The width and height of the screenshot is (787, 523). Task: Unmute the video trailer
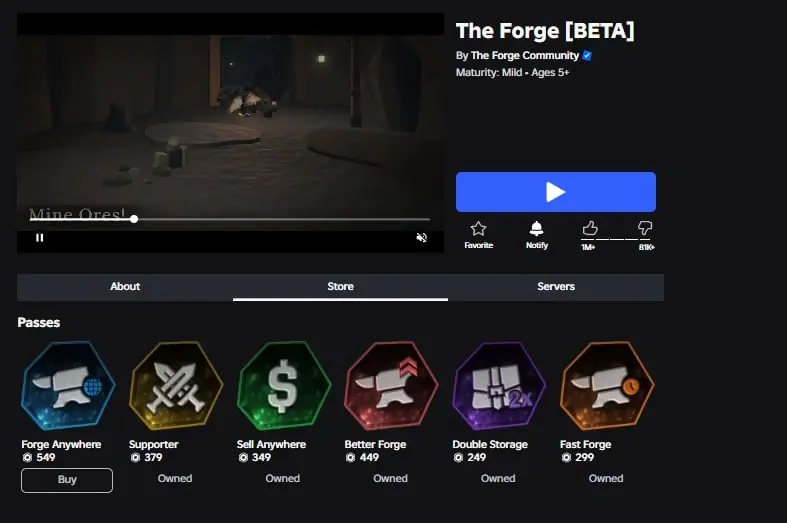coord(422,237)
